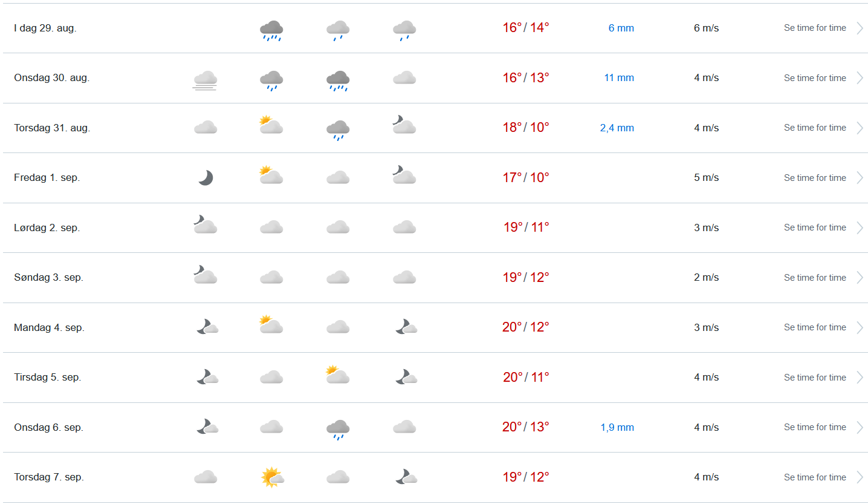Click heavy rain icon for I dag 29. aug.

coord(271,30)
